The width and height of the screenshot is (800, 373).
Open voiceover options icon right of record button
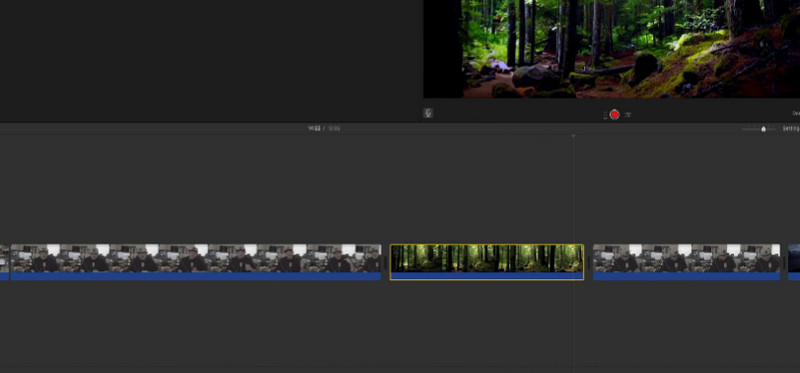click(x=628, y=115)
